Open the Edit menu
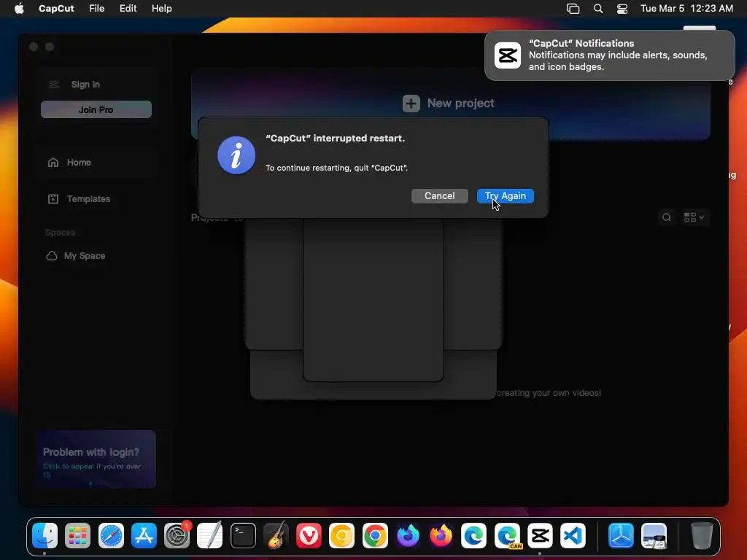Image resolution: width=747 pixels, height=560 pixels. coord(128,9)
